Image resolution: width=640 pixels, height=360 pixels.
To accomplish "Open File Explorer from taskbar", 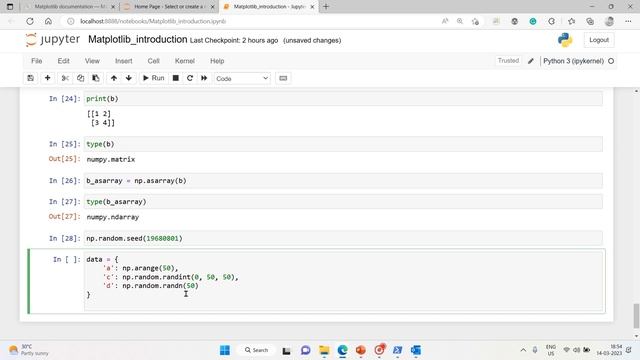I will click(324, 350).
